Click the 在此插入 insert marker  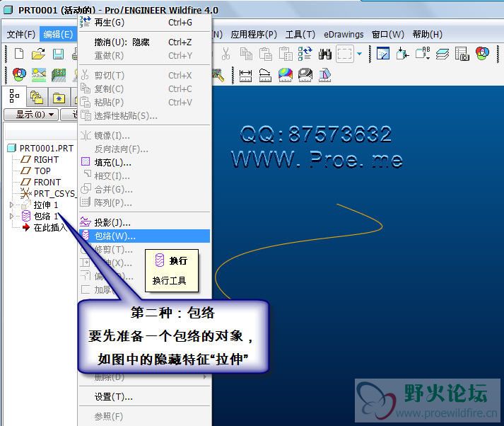[x=50, y=227]
